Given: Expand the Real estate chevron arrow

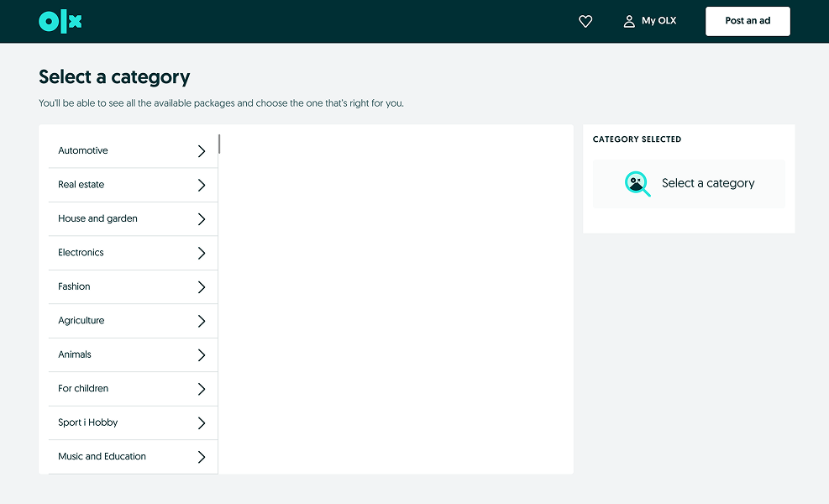Looking at the screenshot, I should [x=202, y=185].
